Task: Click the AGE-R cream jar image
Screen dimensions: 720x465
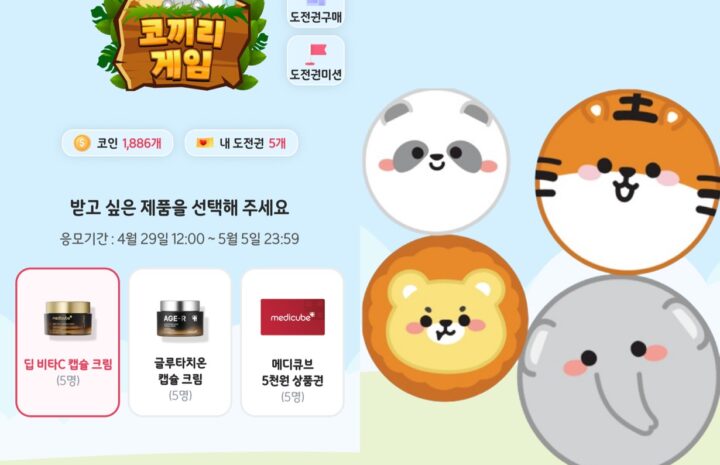Action: tap(180, 319)
